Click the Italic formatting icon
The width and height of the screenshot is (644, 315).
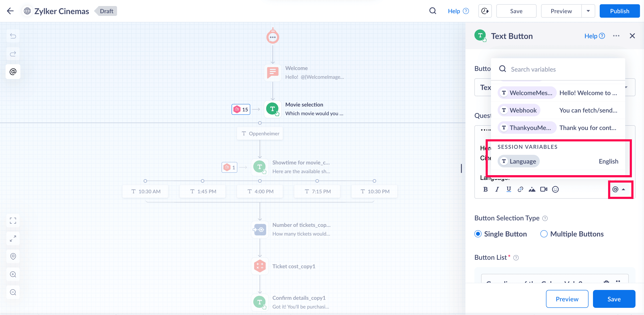coord(497,189)
